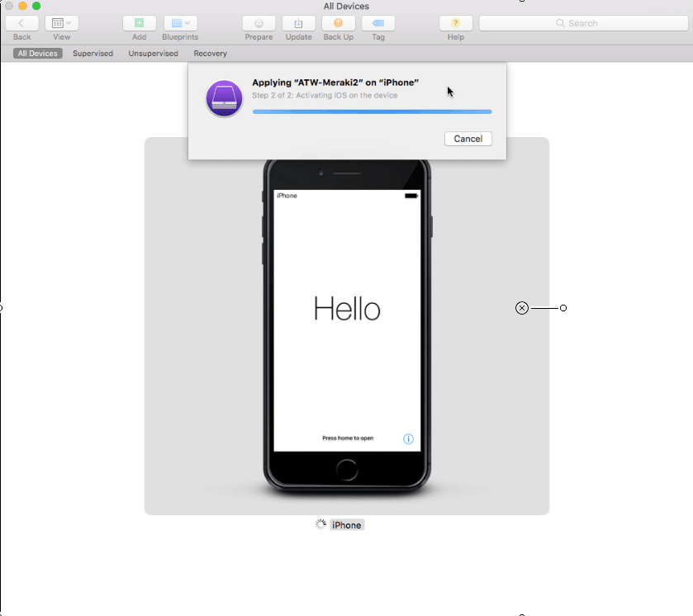Click inside the Search field

(582, 22)
